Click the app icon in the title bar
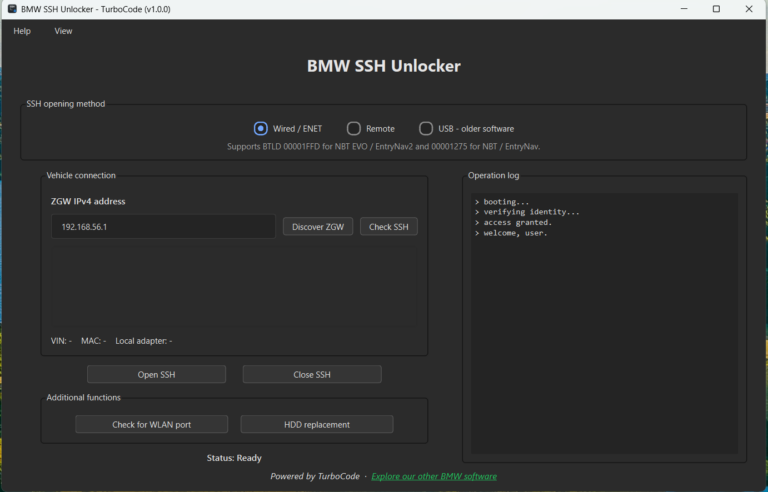Image resolution: width=768 pixels, height=492 pixels. click(12, 9)
